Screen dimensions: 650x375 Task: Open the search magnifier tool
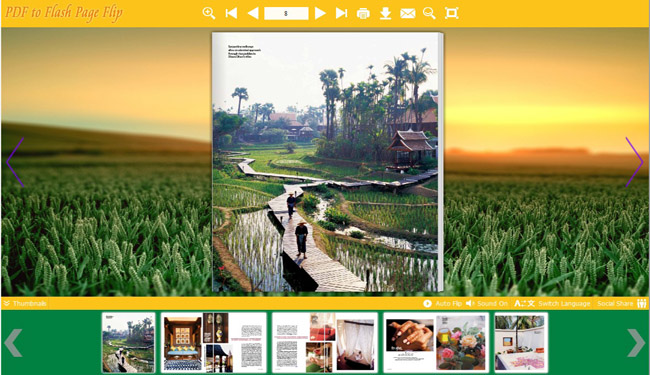tap(429, 13)
